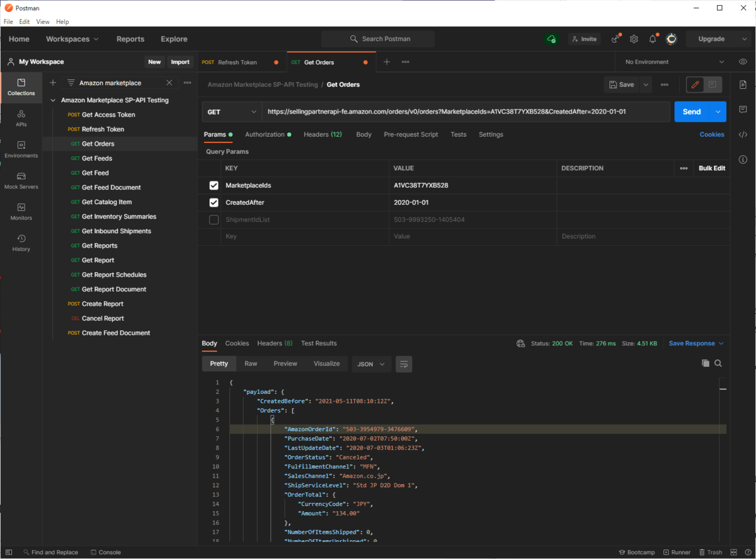
Task: Open the Refresh Token request tab
Action: (237, 62)
